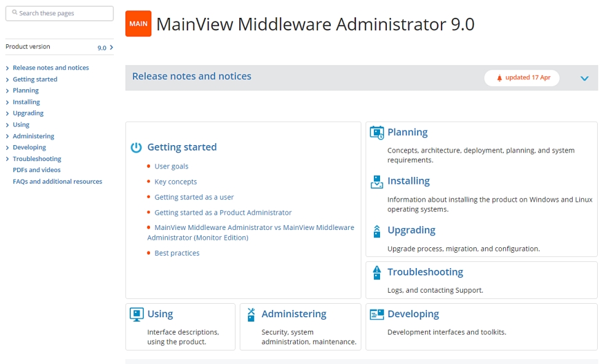Click the Getting started power icon
The width and height of the screenshot is (615, 364).
[x=137, y=148]
